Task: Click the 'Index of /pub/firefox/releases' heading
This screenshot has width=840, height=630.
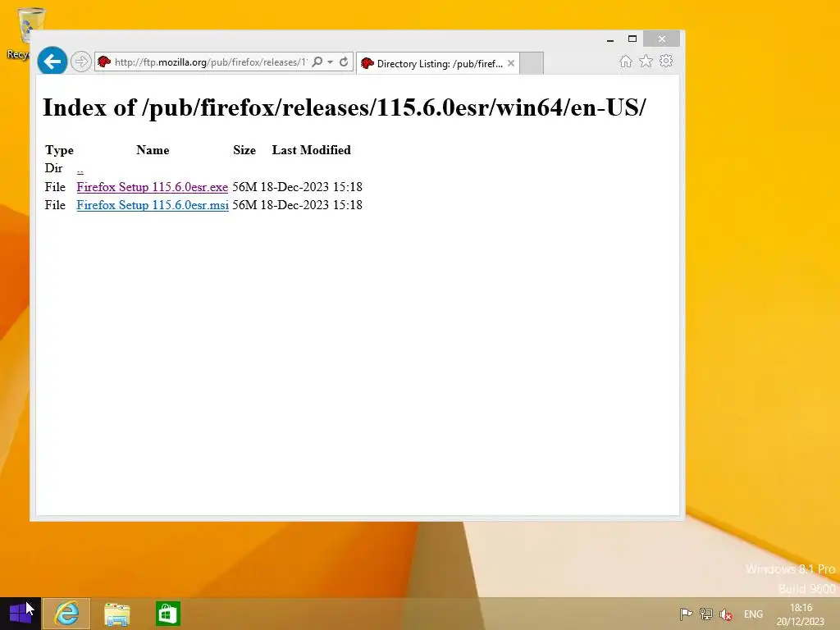Action: coord(345,107)
